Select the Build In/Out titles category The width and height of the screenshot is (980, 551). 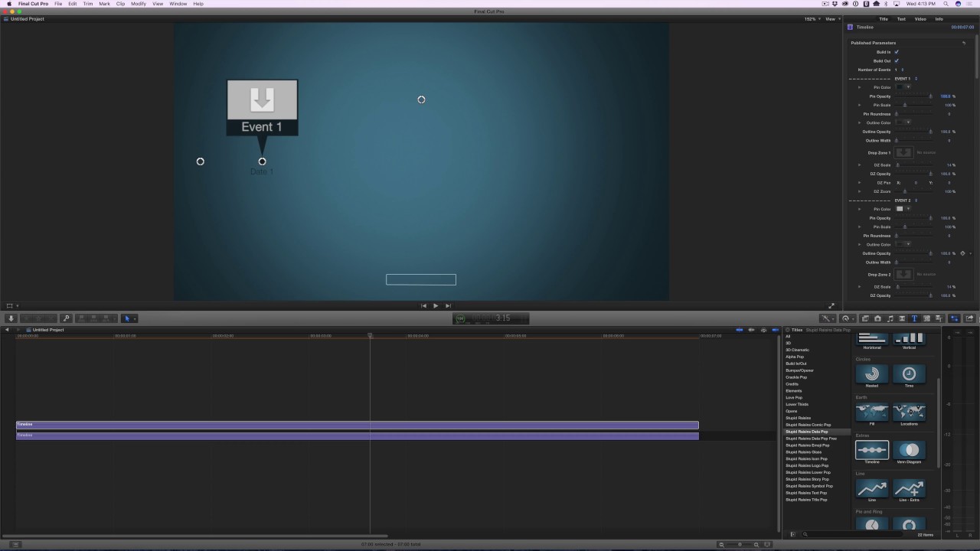pos(795,364)
